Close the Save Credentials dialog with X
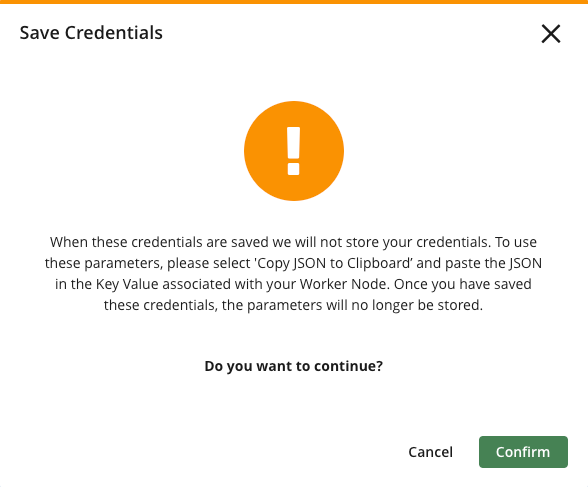The width and height of the screenshot is (588, 487). tap(551, 34)
